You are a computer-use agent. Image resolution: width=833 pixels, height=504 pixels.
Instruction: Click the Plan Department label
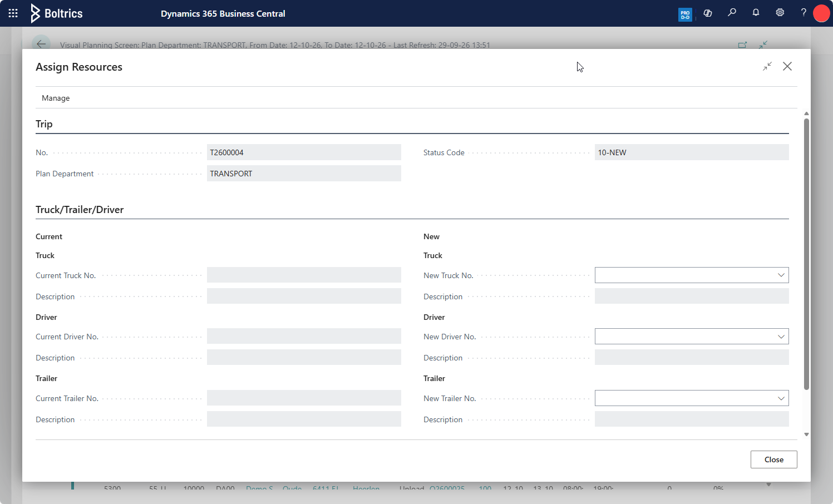pos(65,174)
